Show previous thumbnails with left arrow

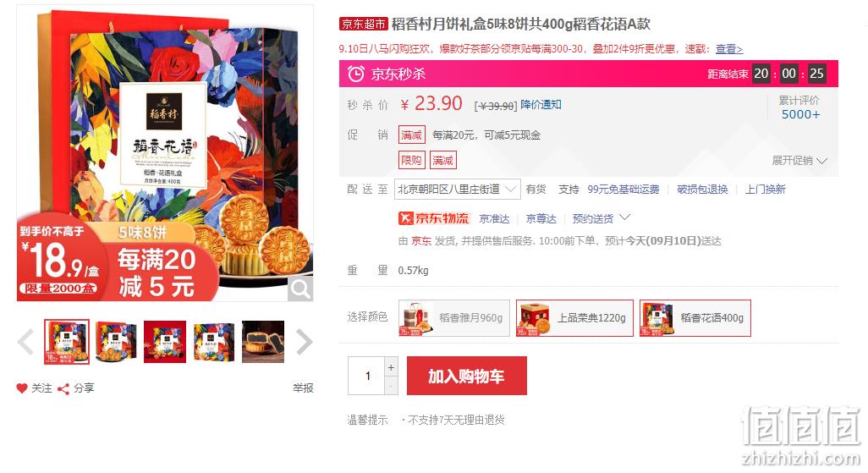pos(25,342)
